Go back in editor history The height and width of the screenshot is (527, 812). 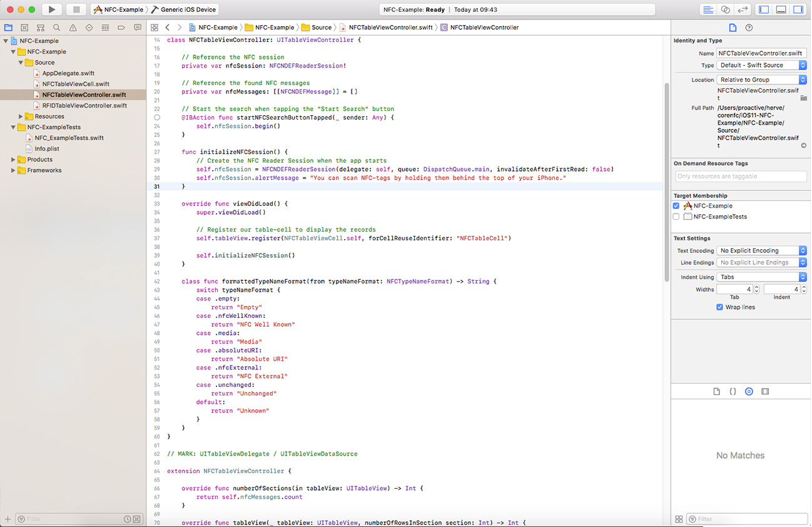[168, 28]
